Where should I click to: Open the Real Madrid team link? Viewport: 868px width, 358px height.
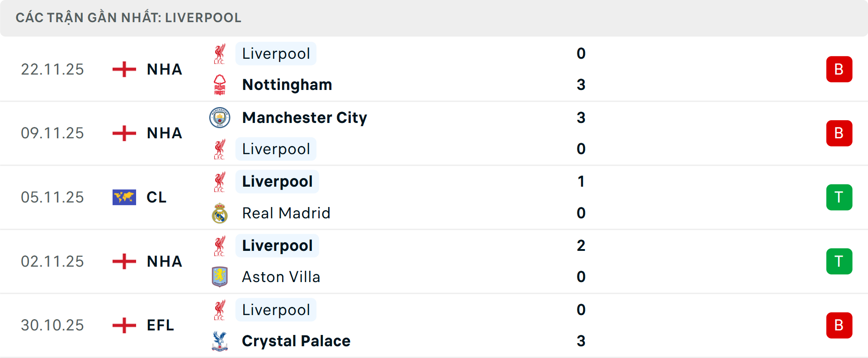coord(286,213)
